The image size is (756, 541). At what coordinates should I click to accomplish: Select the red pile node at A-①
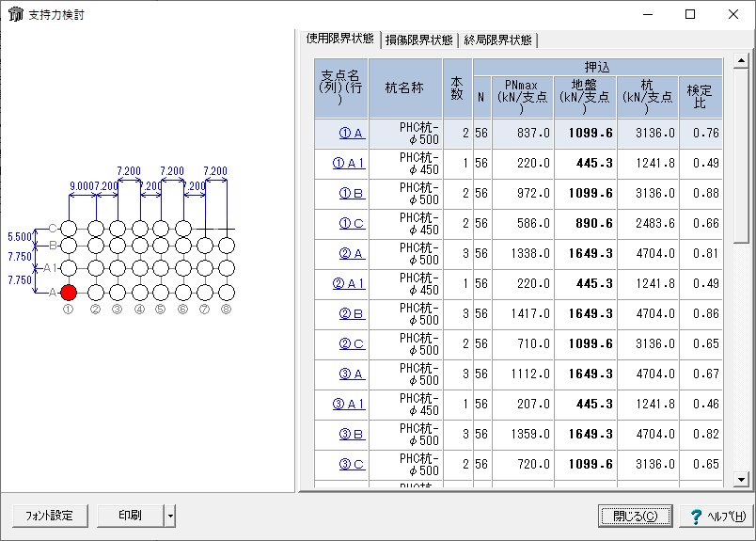69,293
